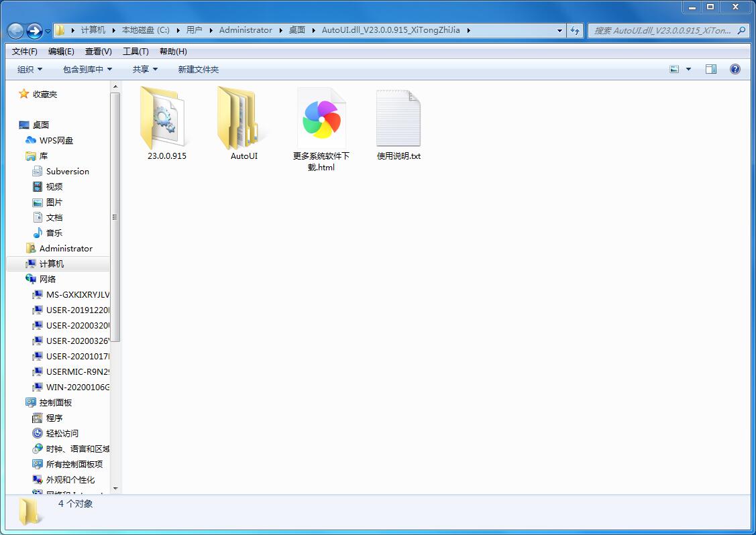The width and height of the screenshot is (756, 535).
Task: Click 本地磁盘 (C:) in the breadcrumb
Action: (146, 30)
